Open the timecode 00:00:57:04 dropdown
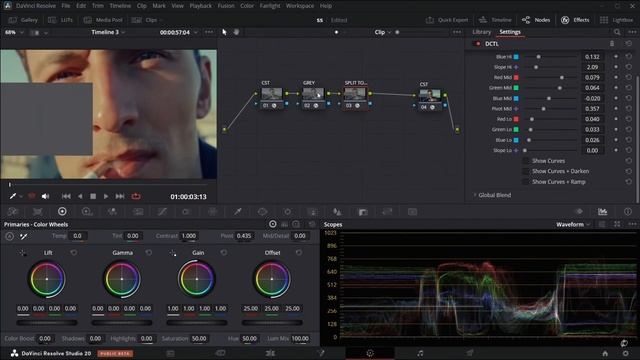Viewport: 640px width, 360px height. coord(178,32)
